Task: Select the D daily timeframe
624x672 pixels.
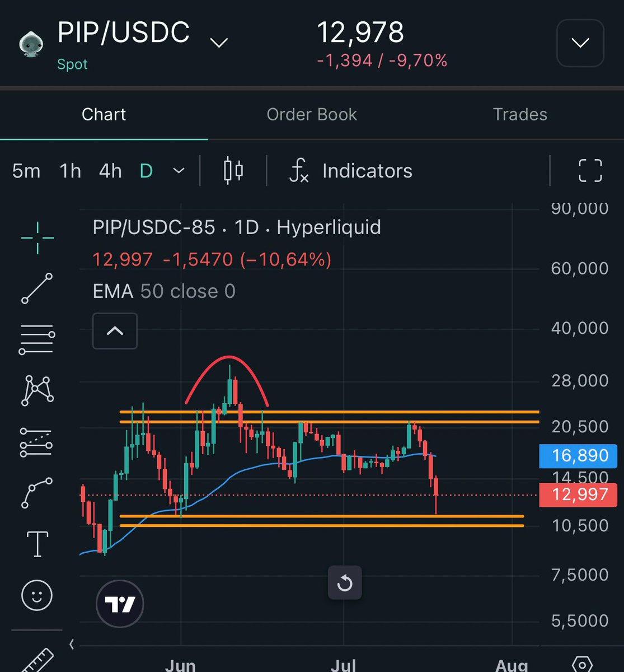Action: point(146,171)
